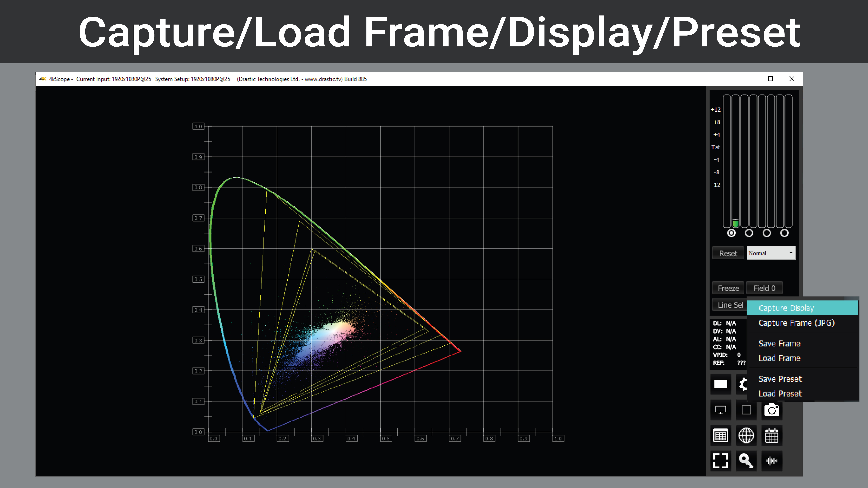Click the camera capture icon
This screenshot has width=868, height=488.
point(772,410)
